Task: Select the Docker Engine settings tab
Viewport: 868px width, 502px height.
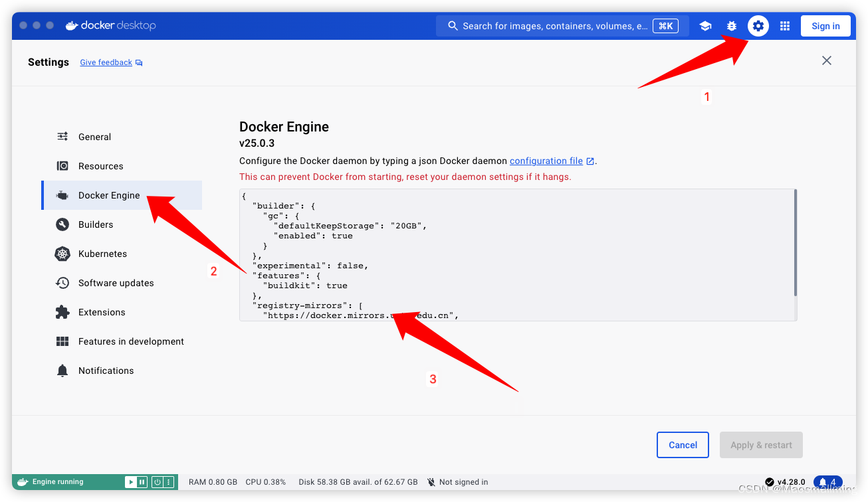Action: [x=122, y=195]
